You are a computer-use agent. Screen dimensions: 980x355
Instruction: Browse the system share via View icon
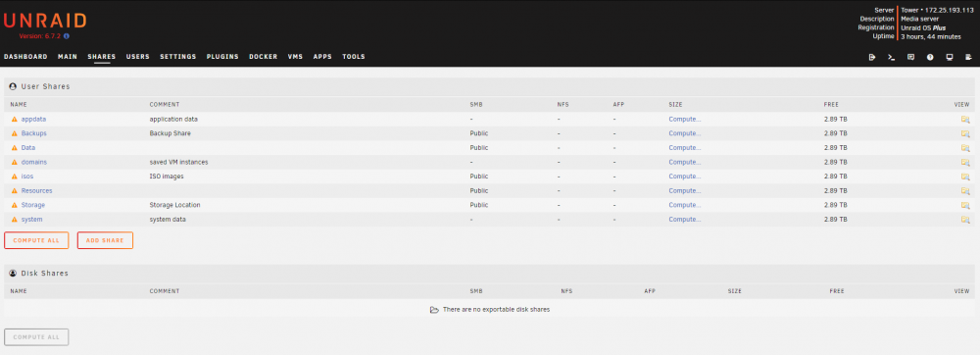(x=965, y=220)
